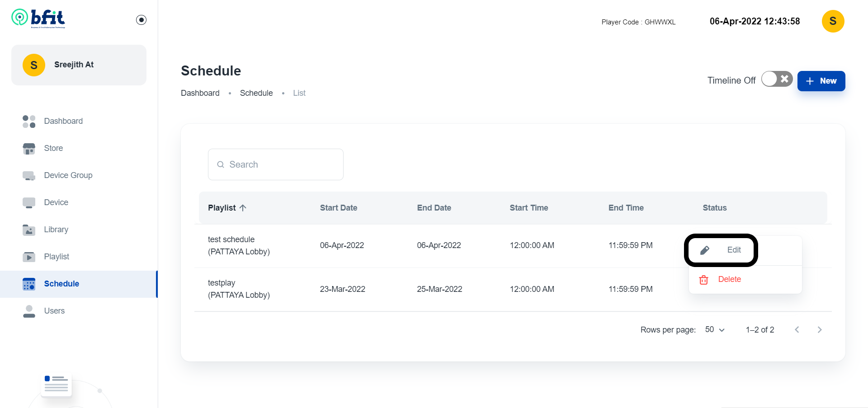This screenshot has width=868, height=408.
Task: Click testplay (PATTAYA Lobby) row name
Action: (x=239, y=289)
